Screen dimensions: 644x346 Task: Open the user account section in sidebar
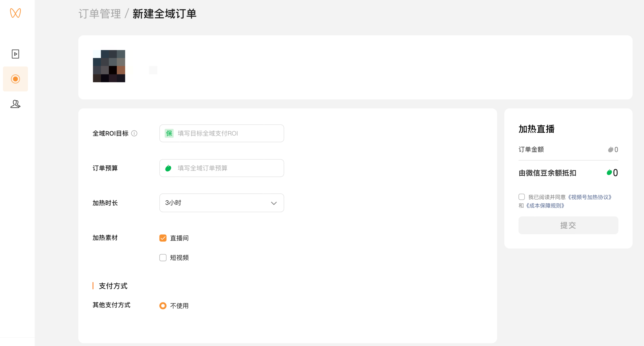15,104
